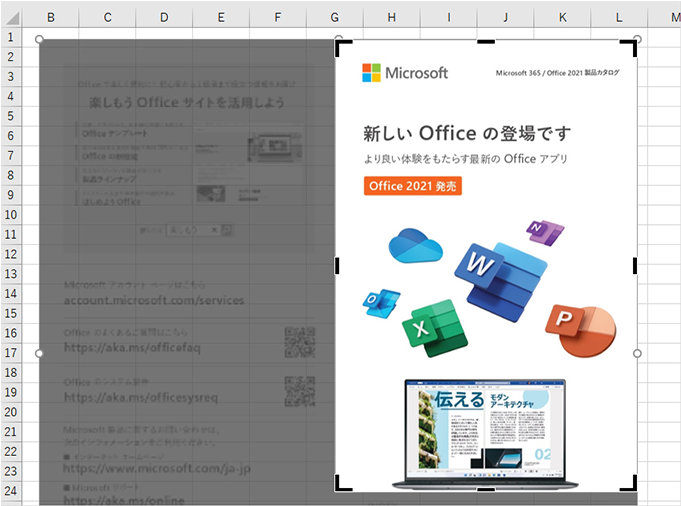Select row 17 header
The height and width of the screenshot is (506, 681).
click(x=11, y=353)
